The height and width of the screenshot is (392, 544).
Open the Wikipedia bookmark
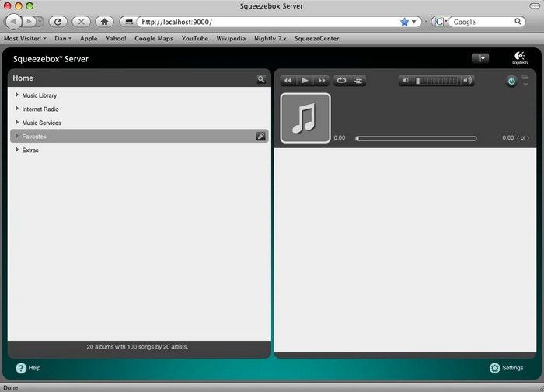pos(231,39)
